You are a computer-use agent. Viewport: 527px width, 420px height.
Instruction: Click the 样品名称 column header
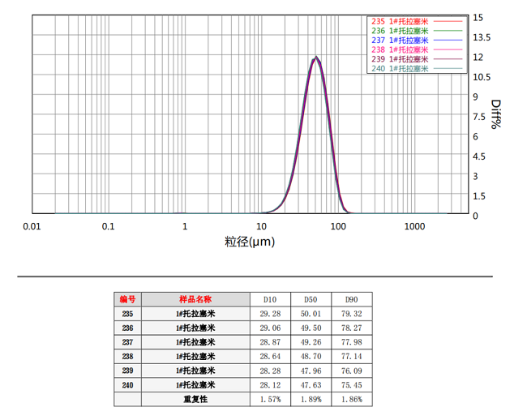tap(195, 299)
